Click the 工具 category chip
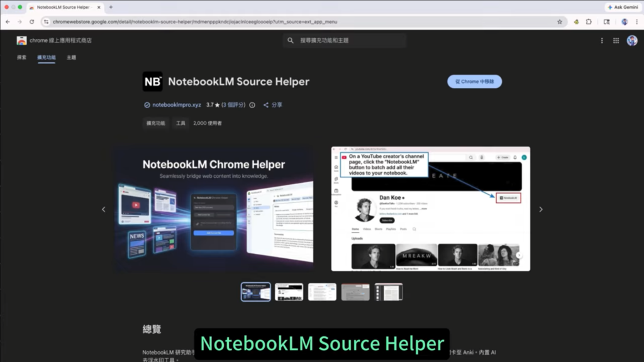Screen dimensions: 644x362 coord(180,123)
